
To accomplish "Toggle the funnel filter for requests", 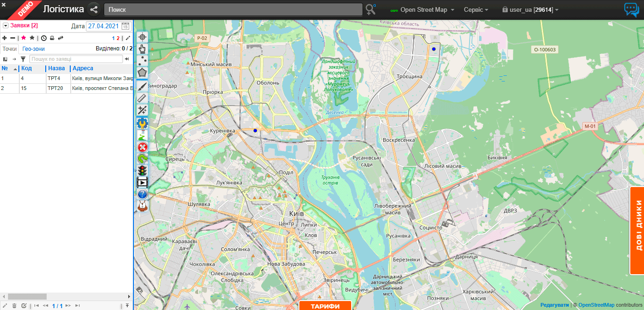I will pyautogui.click(x=23, y=59).
